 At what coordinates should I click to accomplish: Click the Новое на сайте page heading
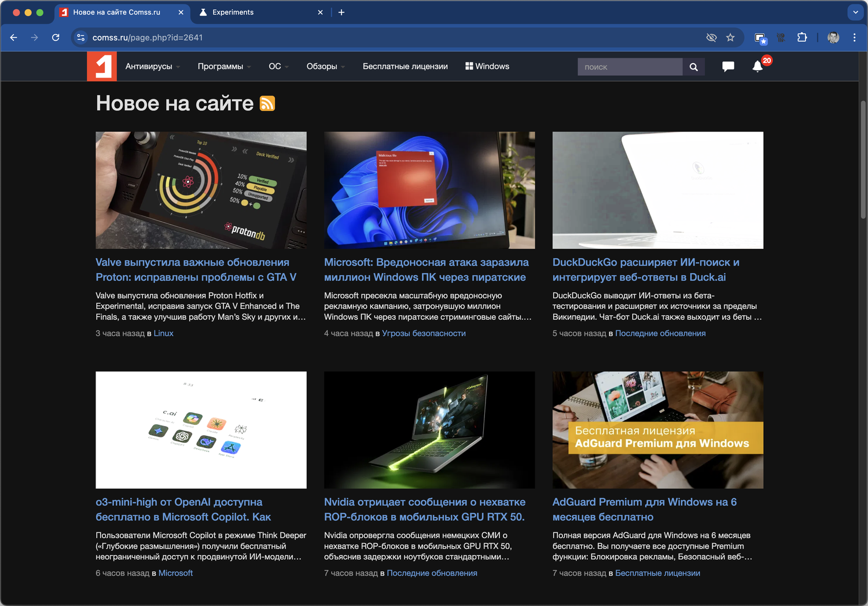tap(175, 104)
